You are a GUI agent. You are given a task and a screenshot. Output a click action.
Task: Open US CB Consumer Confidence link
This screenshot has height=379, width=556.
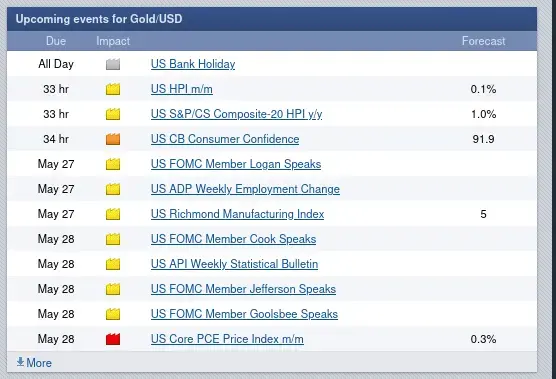click(225, 139)
